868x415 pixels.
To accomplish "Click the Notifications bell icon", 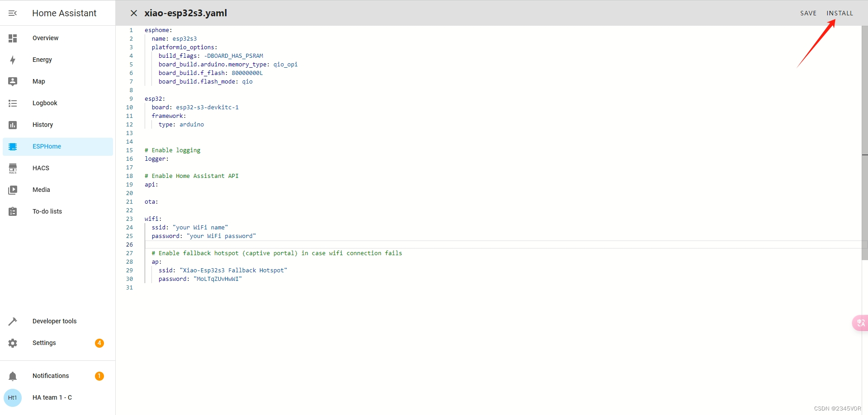I will click(13, 376).
